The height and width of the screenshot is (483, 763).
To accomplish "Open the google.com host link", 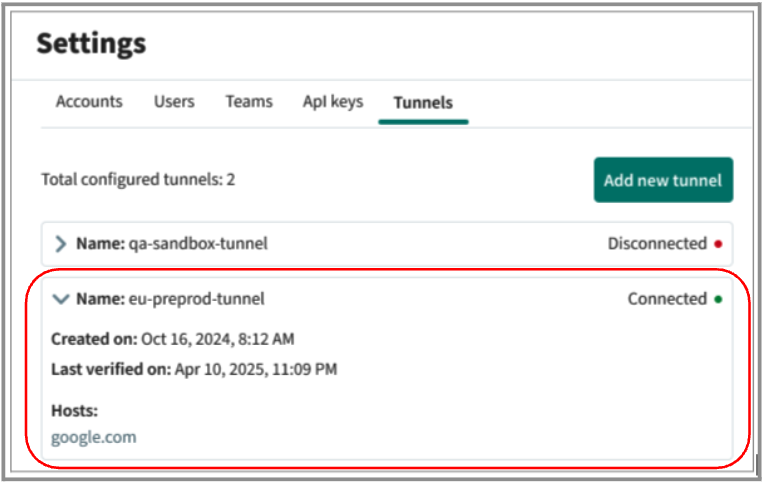I will (x=94, y=437).
